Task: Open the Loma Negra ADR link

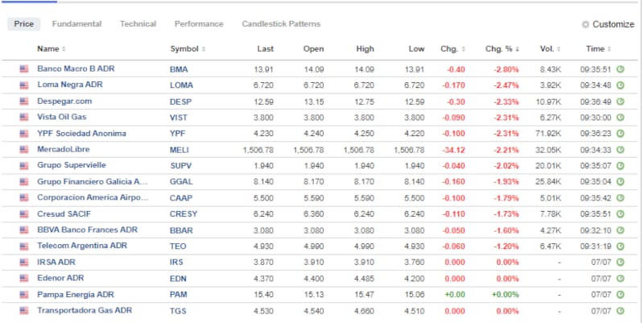Action: 71,85
